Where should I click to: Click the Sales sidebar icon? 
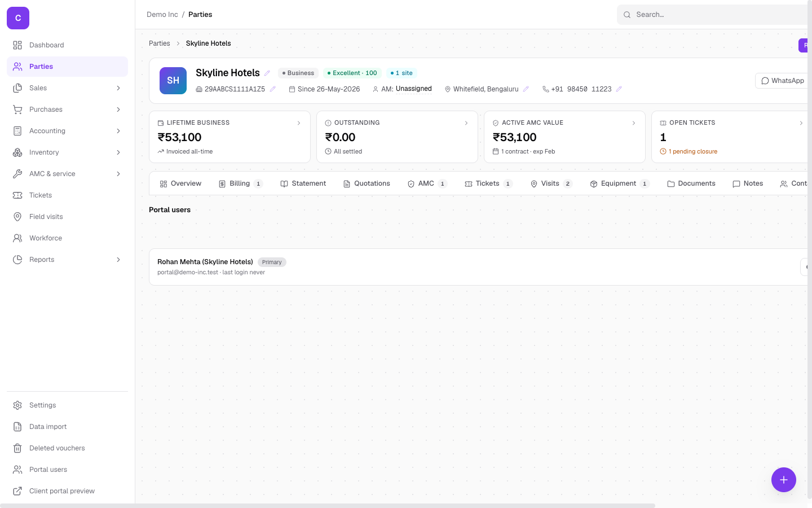(17, 88)
